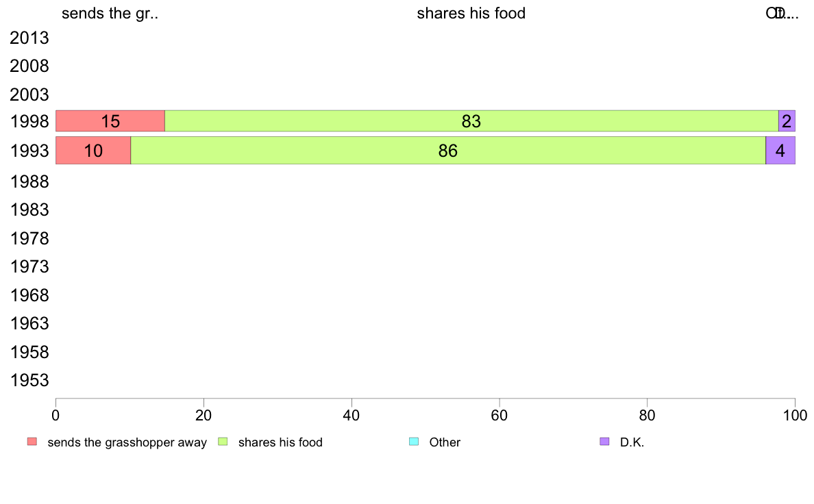
Task: Select the 1998 red bar segment labeled 15
Action: [110, 121]
